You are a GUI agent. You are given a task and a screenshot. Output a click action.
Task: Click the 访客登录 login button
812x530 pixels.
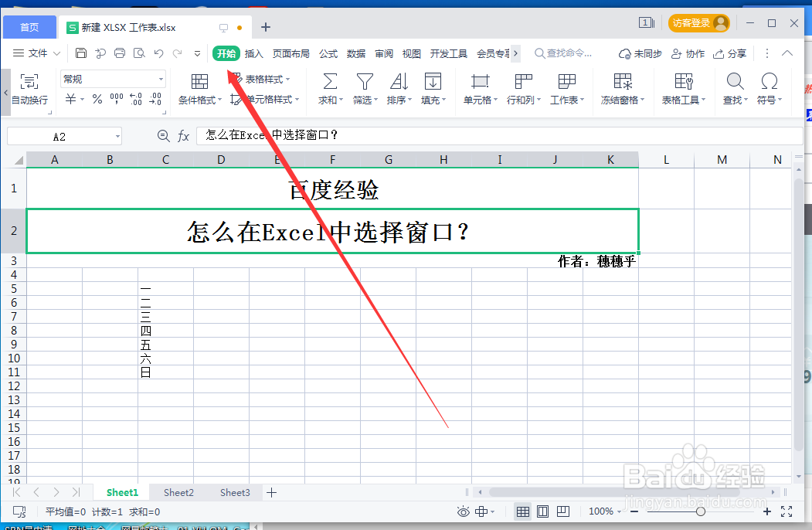click(698, 23)
